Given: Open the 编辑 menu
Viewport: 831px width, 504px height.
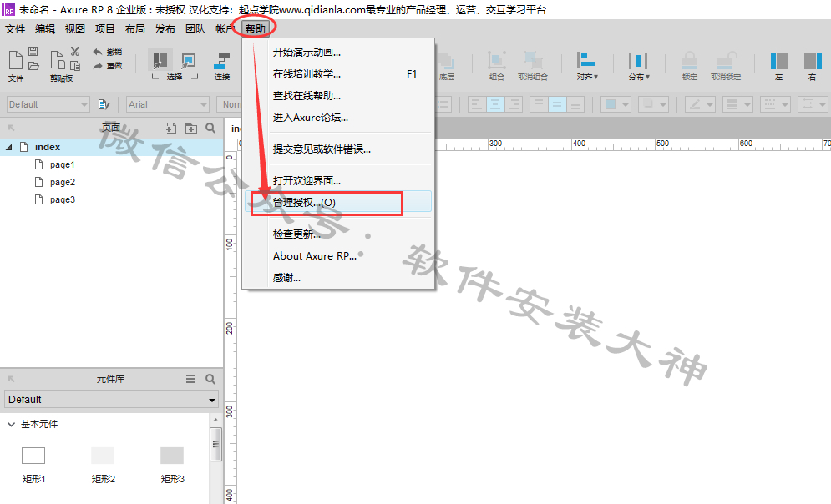Looking at the screenshot, I should pos(45,28).
